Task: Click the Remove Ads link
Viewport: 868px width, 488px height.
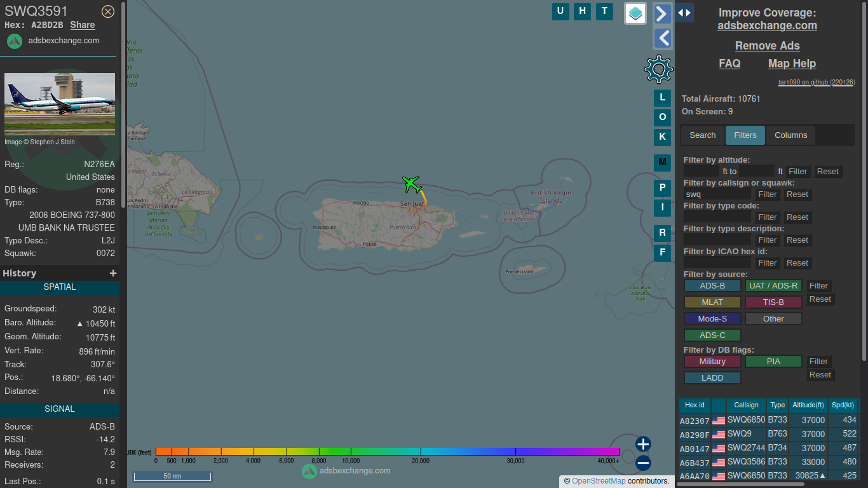Action: [767, 46]
